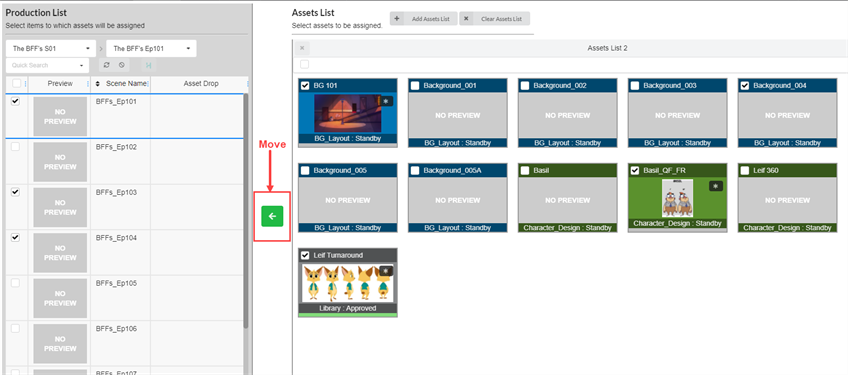Click the green Move arrow button
848x375 pixels.
pyautogui.click(x=272, y=216)
